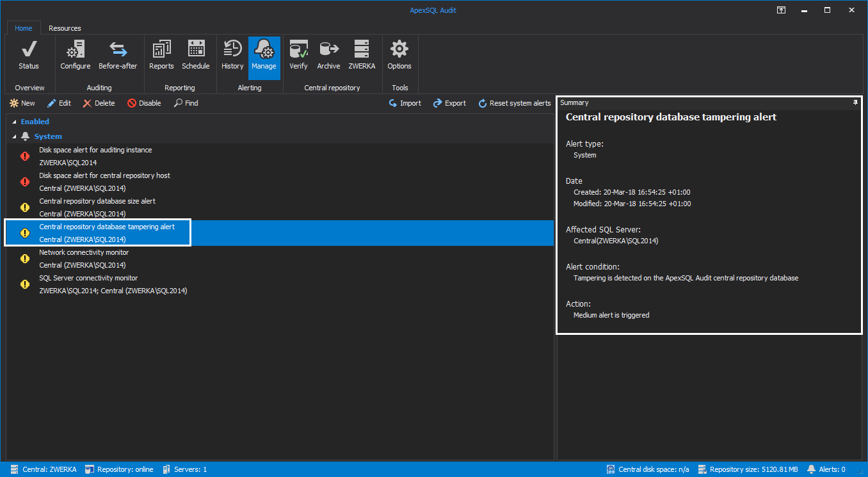The width and height of the screenshot is (868, 477).
Task: Reset system alerts
Action: click(514, 103)
